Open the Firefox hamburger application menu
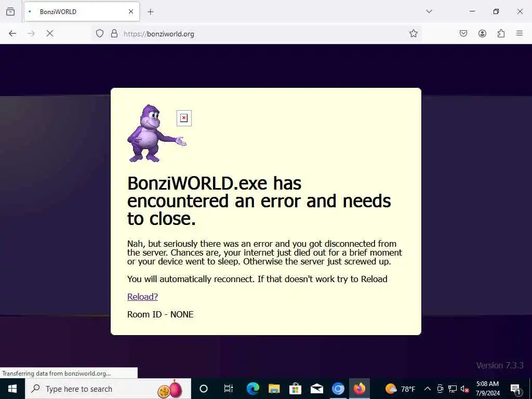 coord(520,33)
